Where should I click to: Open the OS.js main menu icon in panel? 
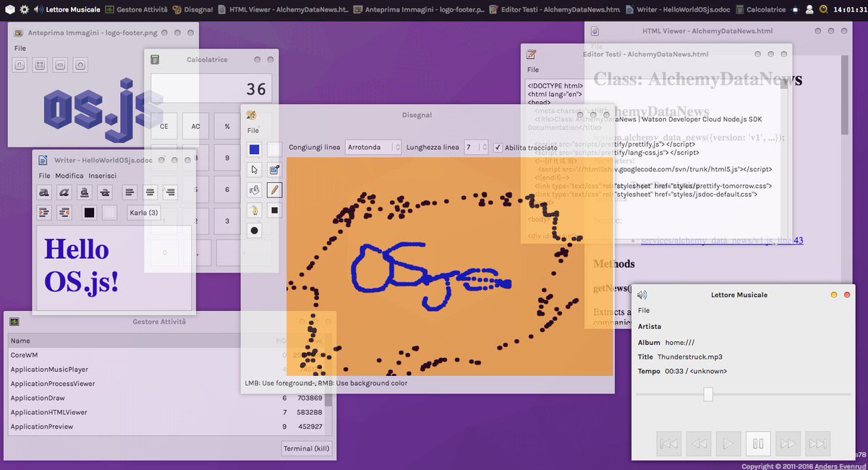coord(9,9)
